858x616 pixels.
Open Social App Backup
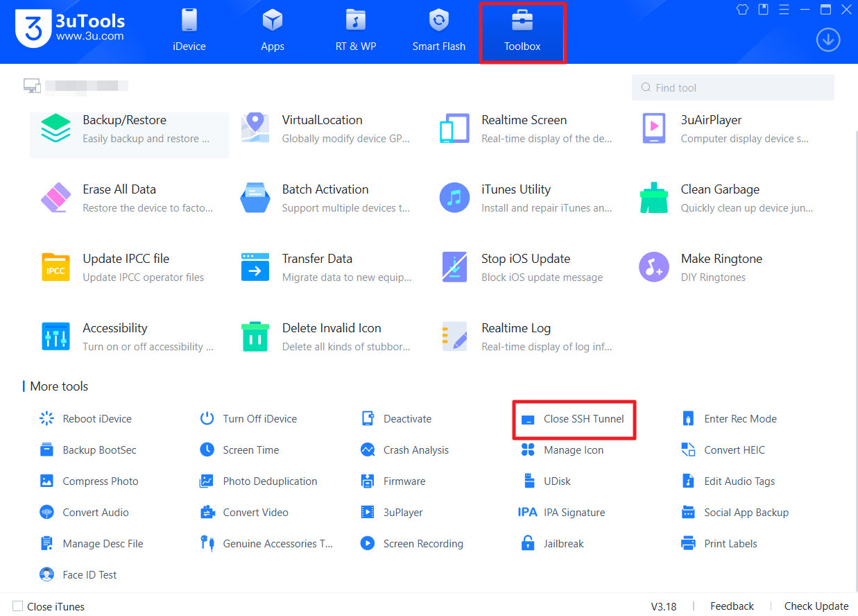(x=735, y=513)
